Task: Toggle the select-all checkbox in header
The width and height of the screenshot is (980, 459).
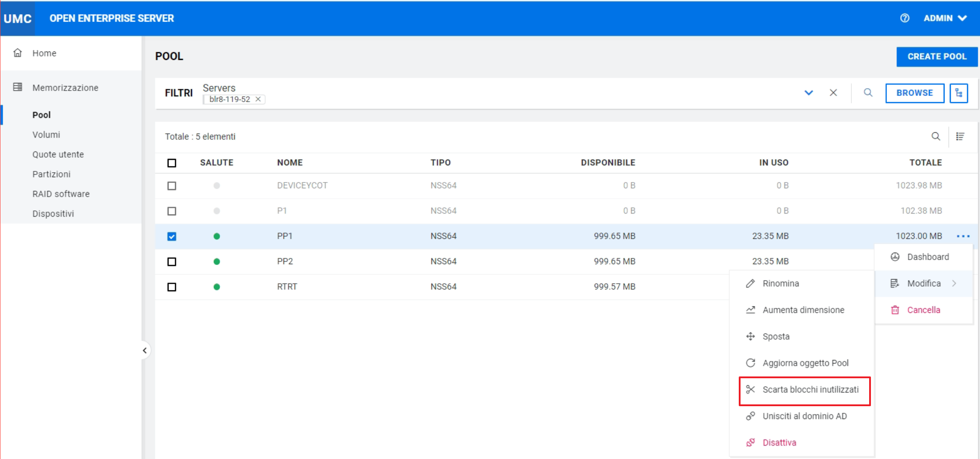Action: point(172,163)
